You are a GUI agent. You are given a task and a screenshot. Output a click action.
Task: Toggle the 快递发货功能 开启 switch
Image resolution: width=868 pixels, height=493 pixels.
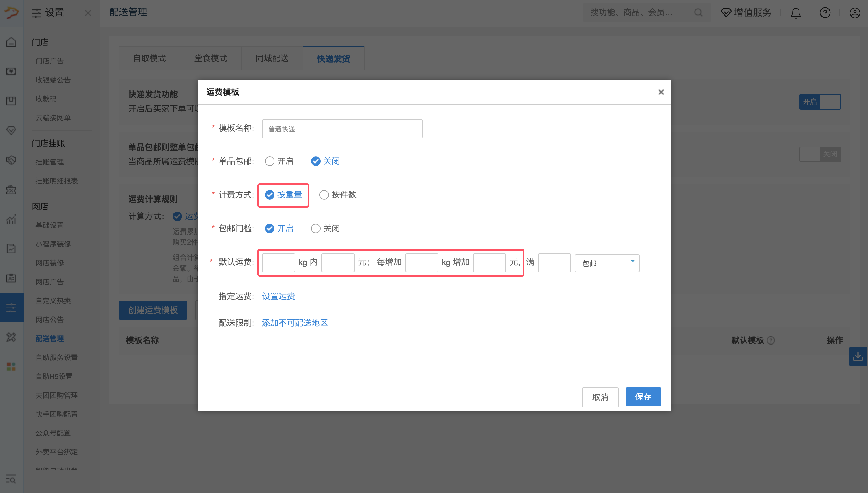click(820, 102)
